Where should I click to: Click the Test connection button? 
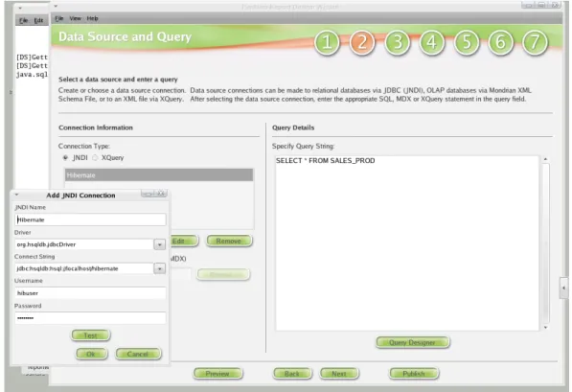point(90,335)
